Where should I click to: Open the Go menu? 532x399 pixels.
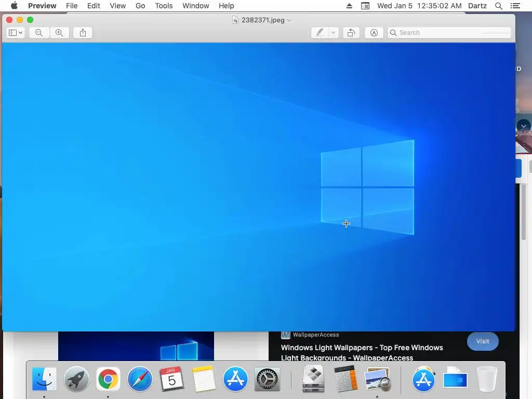click(140, 6)
